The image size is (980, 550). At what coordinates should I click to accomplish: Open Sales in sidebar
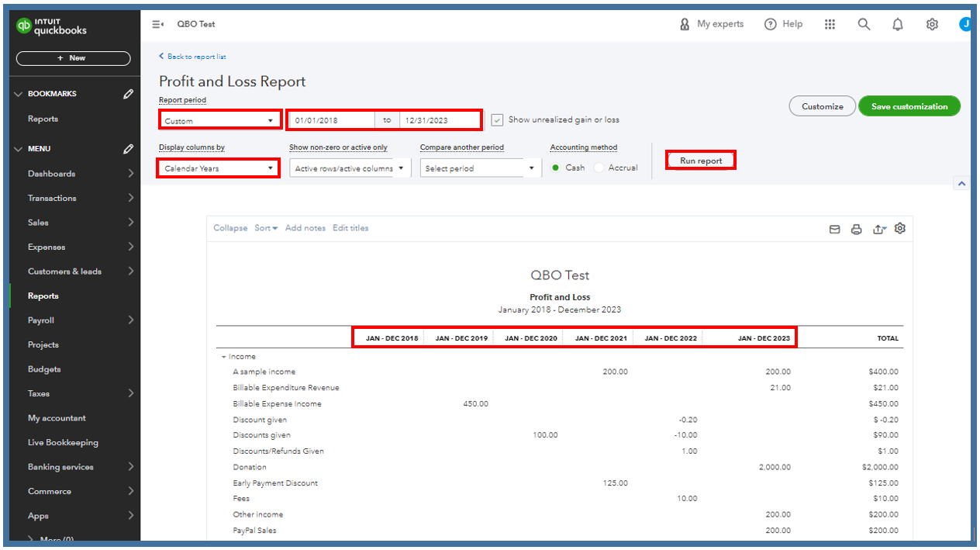click(x=38, y=223)
